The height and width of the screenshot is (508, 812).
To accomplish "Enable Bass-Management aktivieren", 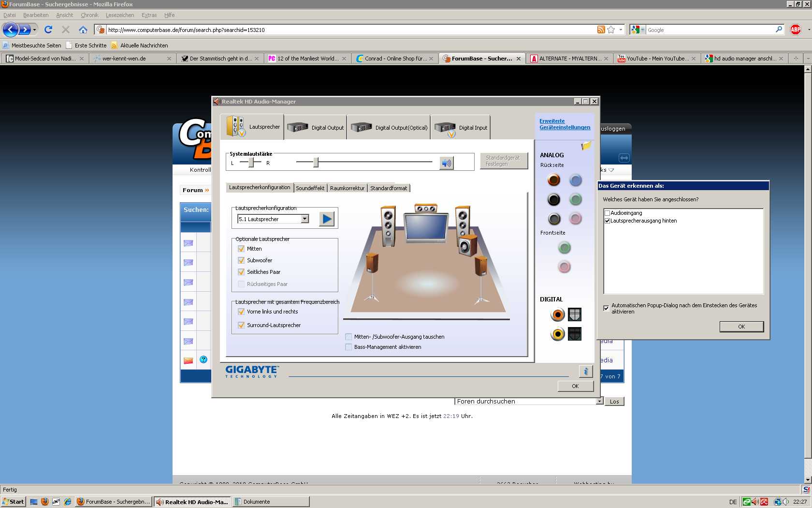I will 348,347.
